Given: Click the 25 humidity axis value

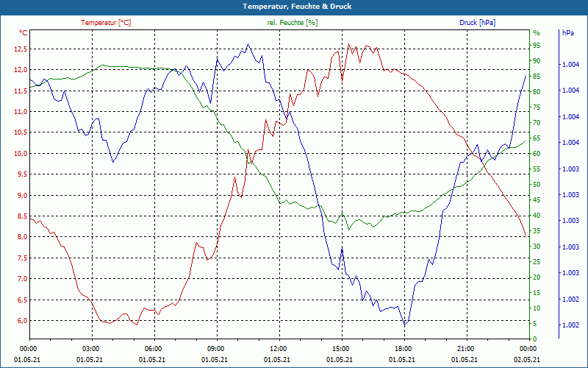Looking at the screenshot, I should 537,262.
